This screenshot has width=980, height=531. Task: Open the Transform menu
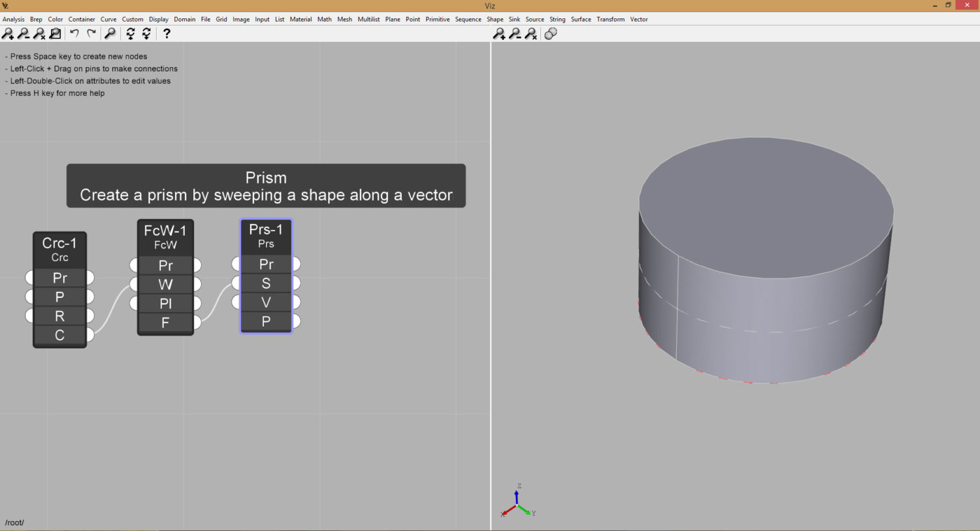pyautogui.click(x=610, y=19)
